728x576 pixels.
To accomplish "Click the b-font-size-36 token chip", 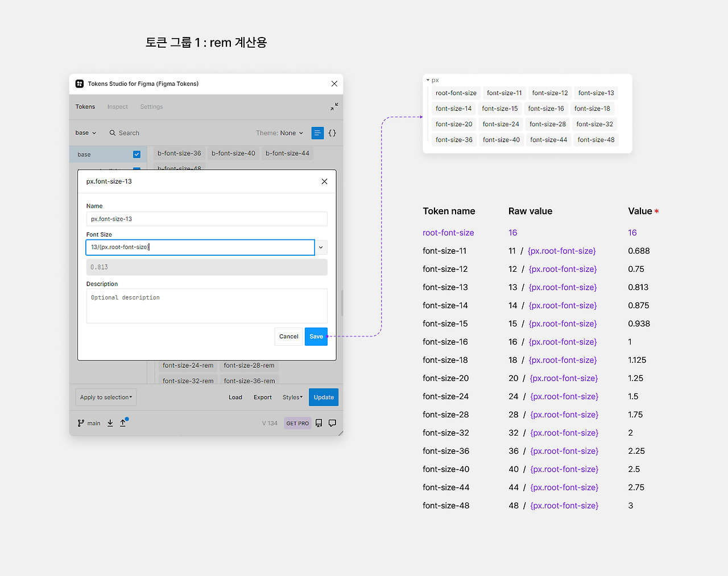I will (179, 154).
